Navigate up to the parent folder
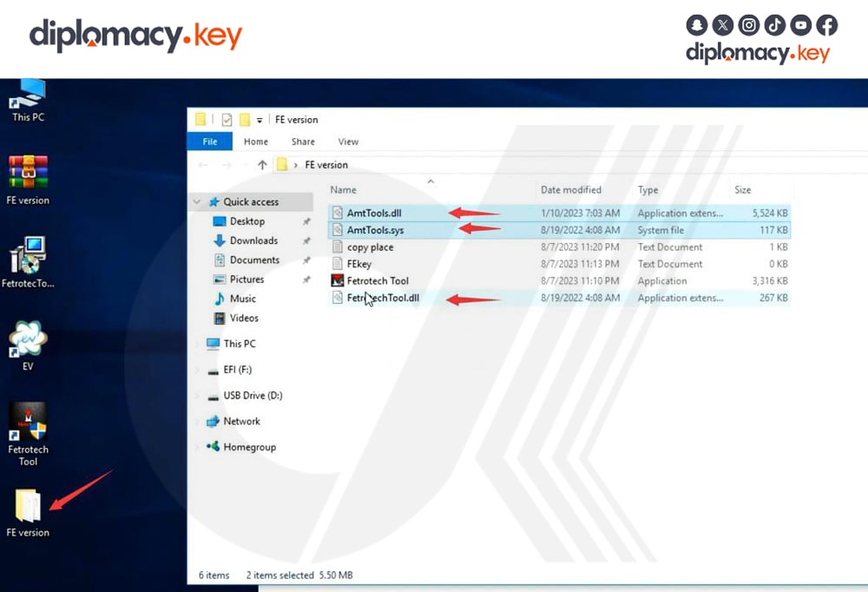Image resolution: width=868 pixels, height=592 pixels. tap(262, 164)
